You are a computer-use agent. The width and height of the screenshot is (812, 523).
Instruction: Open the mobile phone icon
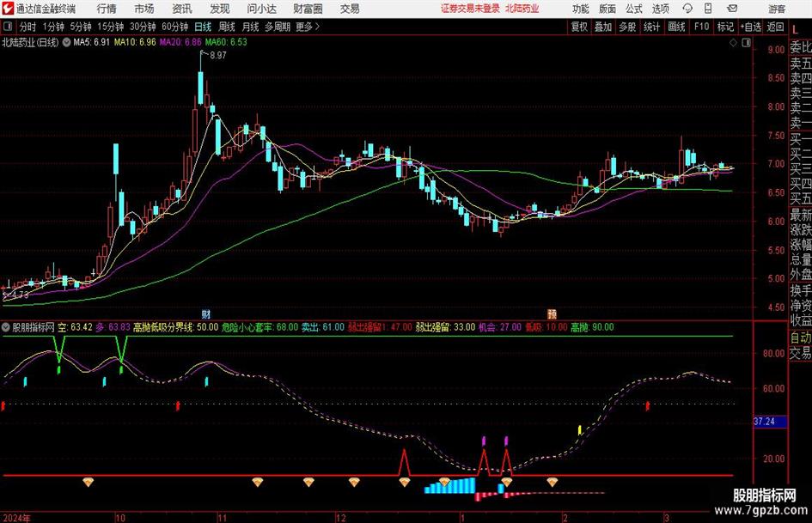click(x=708, y=9)
